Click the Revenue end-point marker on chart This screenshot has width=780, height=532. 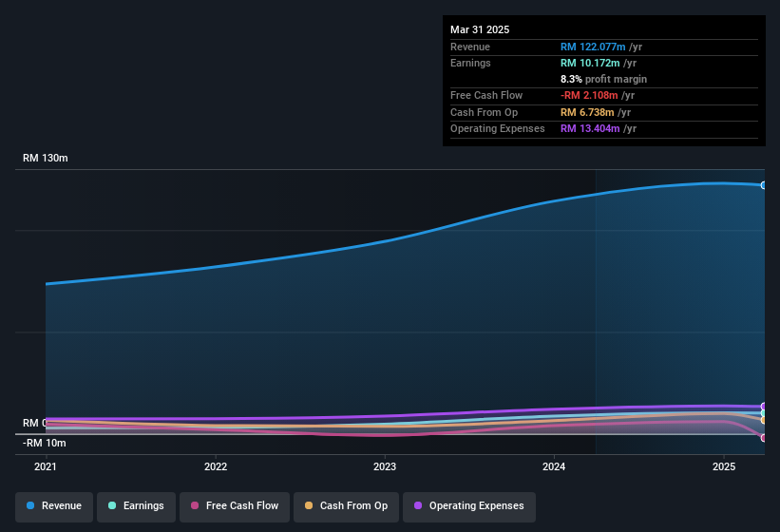764,185
